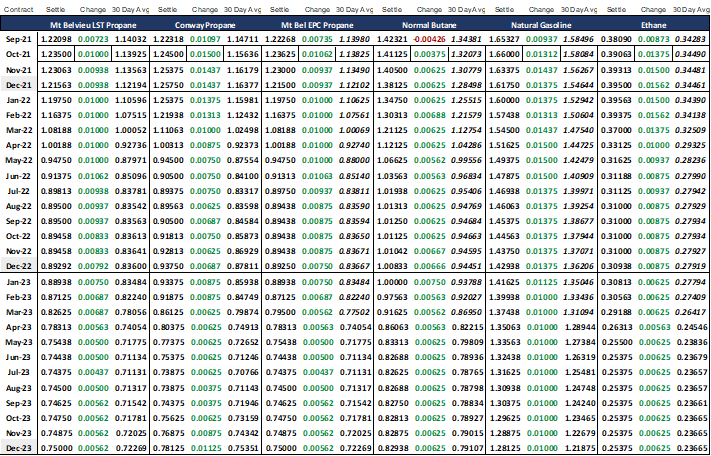Click the Normal Butane header
Viewport: 711px width, 456px height.
(429, 25)
